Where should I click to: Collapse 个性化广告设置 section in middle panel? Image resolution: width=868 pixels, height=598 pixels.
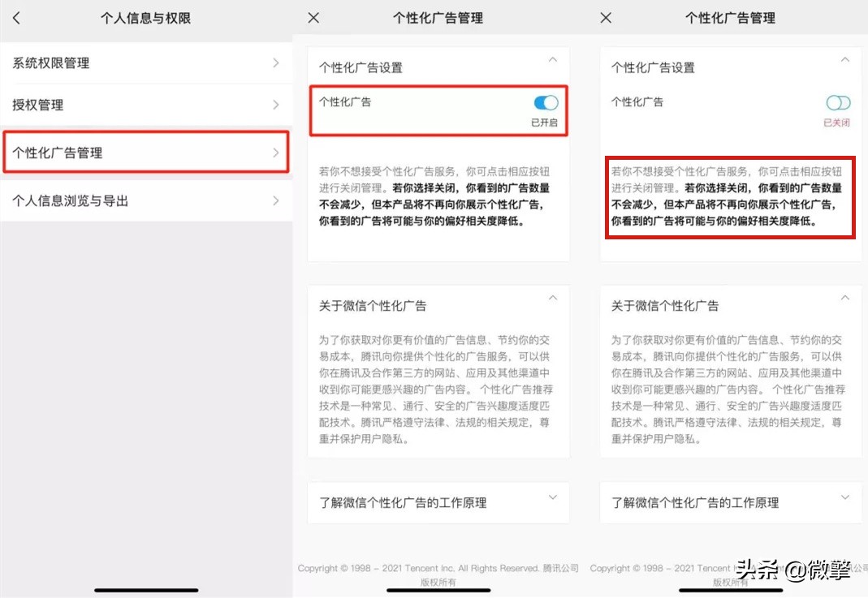coord(552,60)
